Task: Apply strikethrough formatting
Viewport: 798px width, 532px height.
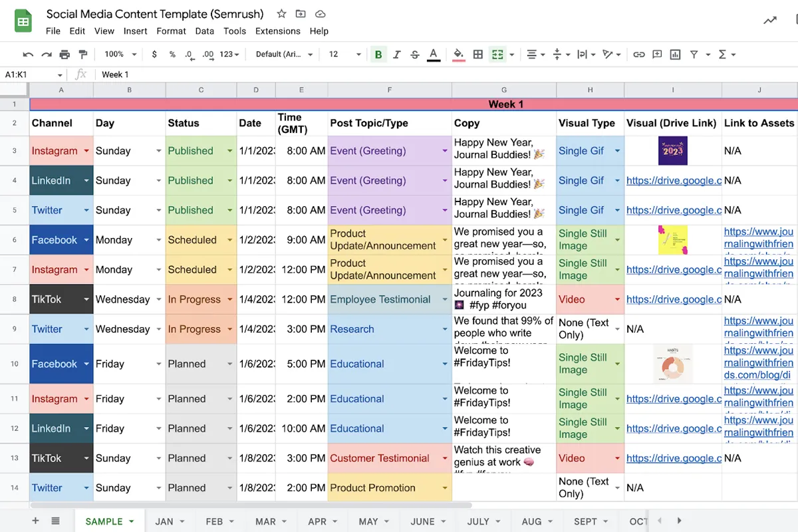Action: 415,55
